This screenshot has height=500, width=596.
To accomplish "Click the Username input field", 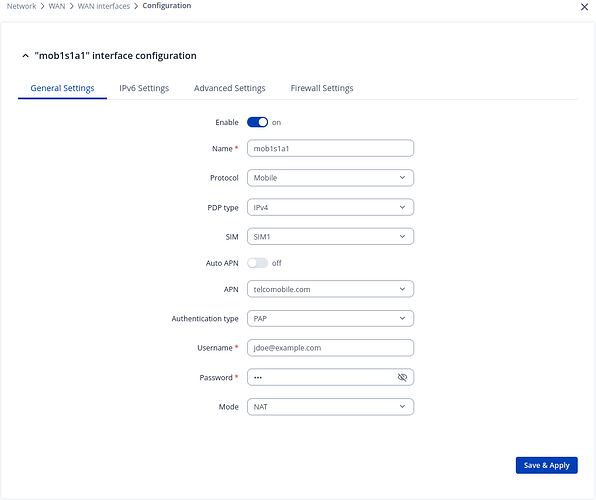I will (330, 348).
